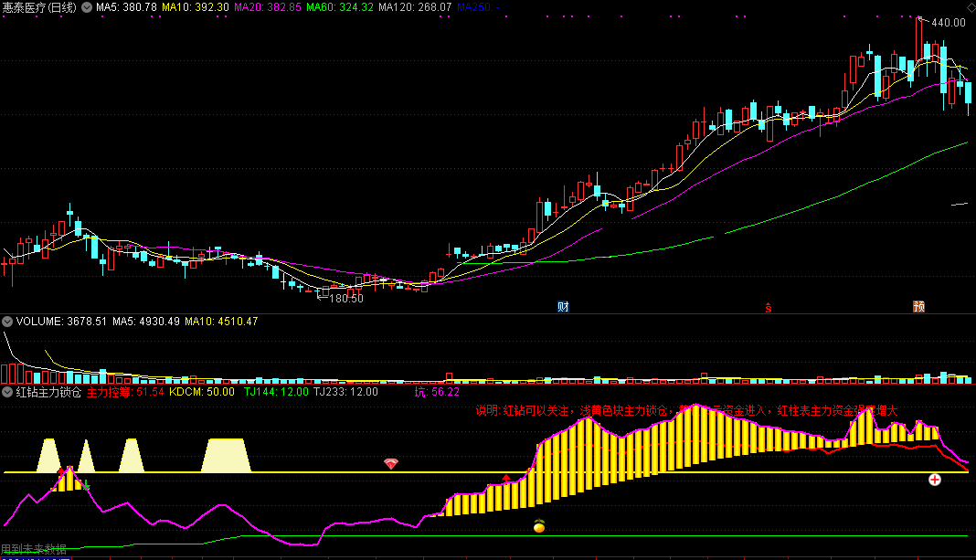This screenshot has width=976, height=560.
Task: Click the MA250 label
Action: pyautogui.click(x=478, y=7)
